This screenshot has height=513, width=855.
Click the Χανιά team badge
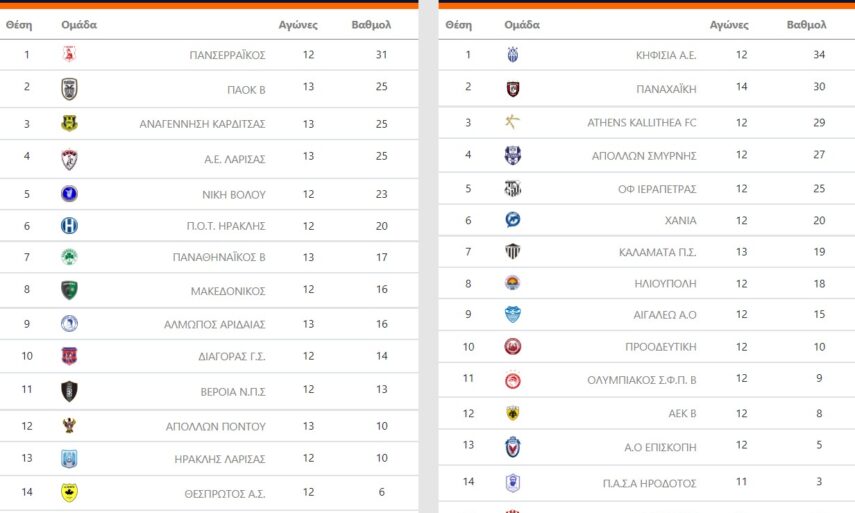tap(513, 220)
